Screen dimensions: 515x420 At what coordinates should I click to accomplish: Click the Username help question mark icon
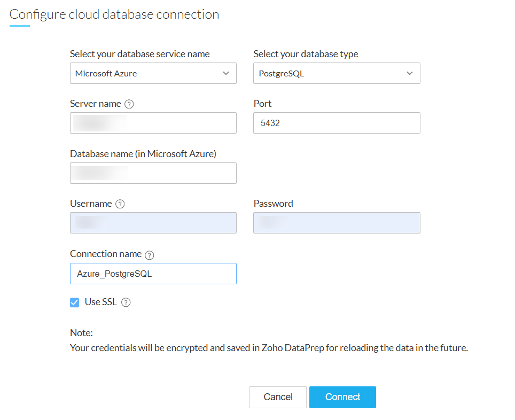pyautogui.click(x=120, y=204)
